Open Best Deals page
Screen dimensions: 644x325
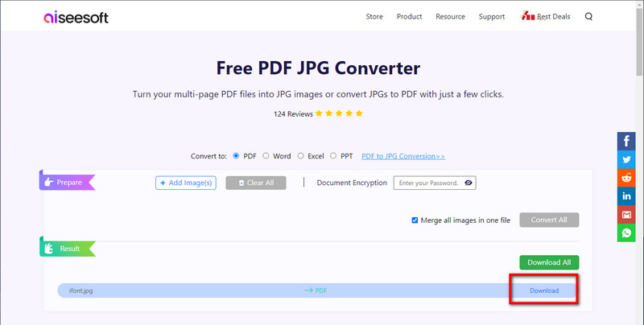553,16
